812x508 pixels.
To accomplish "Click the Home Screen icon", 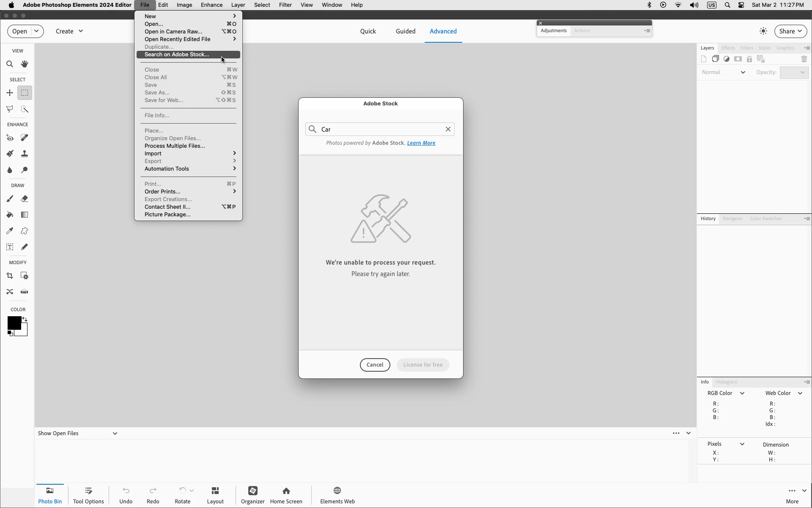I will [286, 495].
